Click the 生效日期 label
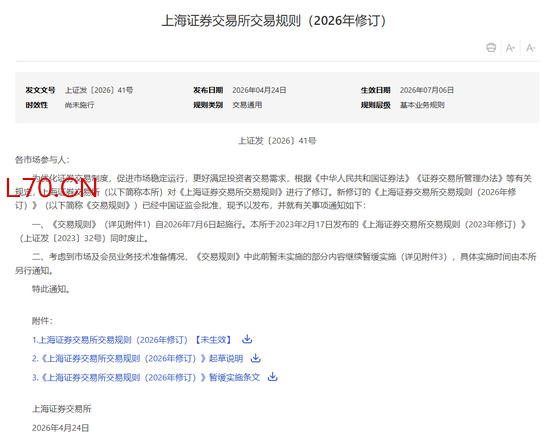The width and height of the screenshot is (550, 436). (376, 90)
